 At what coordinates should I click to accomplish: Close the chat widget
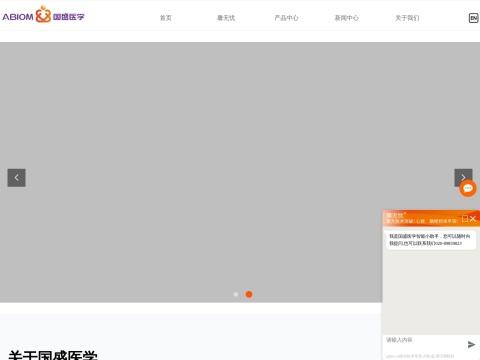tap(473, 219)
